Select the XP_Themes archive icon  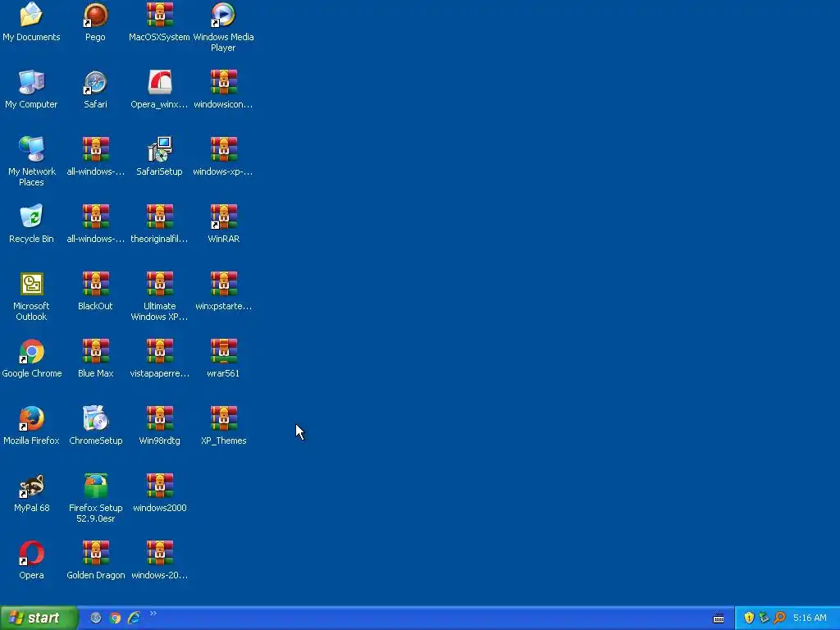[x=223, y=418]
